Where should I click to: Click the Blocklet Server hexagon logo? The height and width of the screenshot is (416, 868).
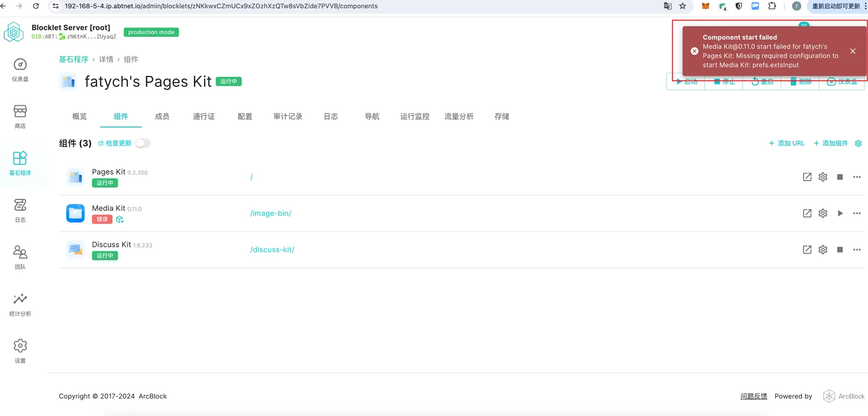click(14, 32)
